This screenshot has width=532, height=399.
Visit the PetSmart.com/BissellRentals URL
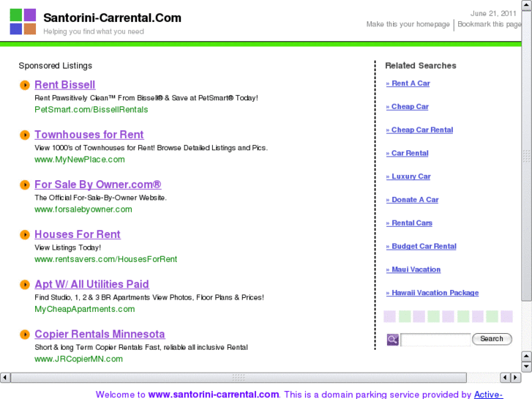tap(91, 110)
